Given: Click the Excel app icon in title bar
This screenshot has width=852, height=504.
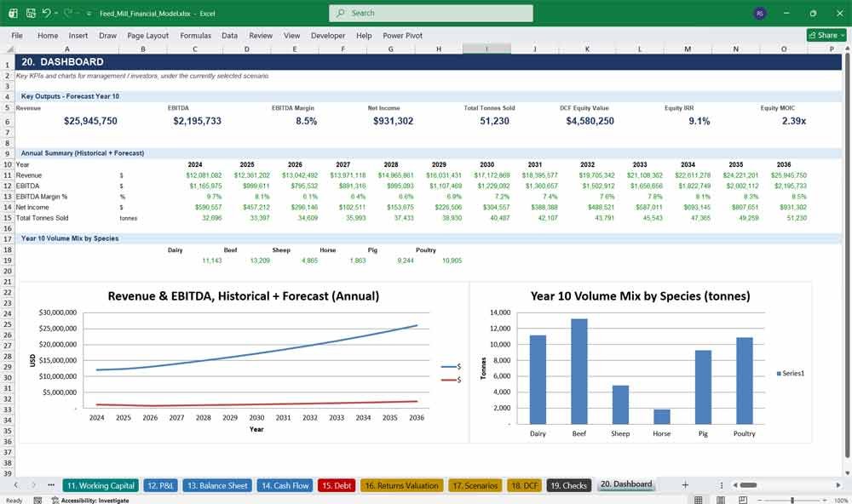Looking at the screenshot, I should (13, 13).
